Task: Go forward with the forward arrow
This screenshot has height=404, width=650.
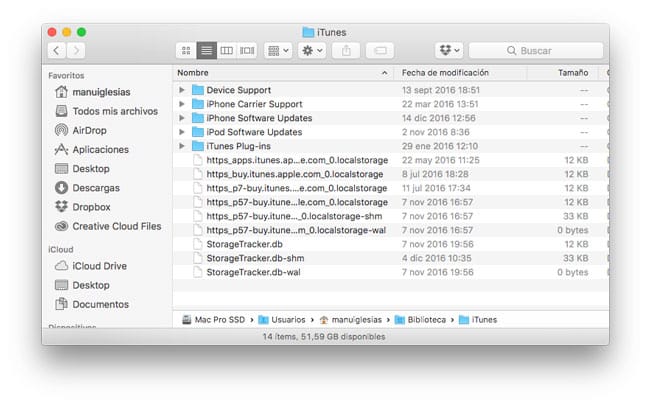Action: click(76, 51)
